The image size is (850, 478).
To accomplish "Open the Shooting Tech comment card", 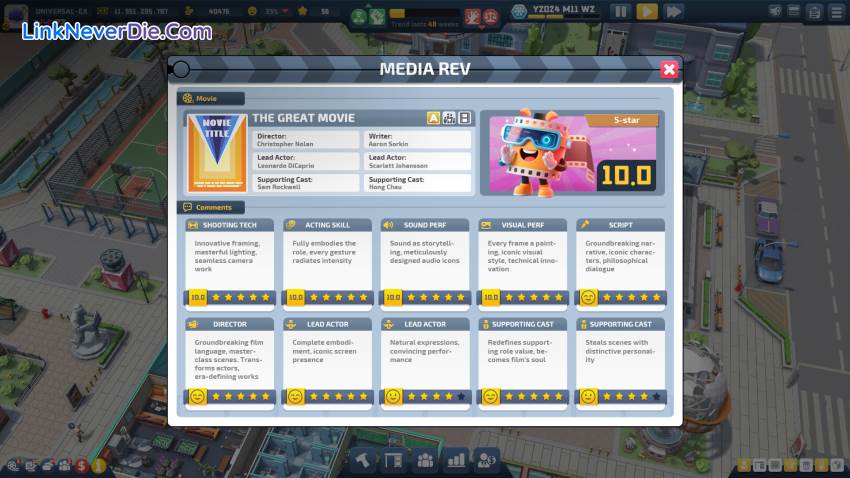I will click(x=230, y=263).
